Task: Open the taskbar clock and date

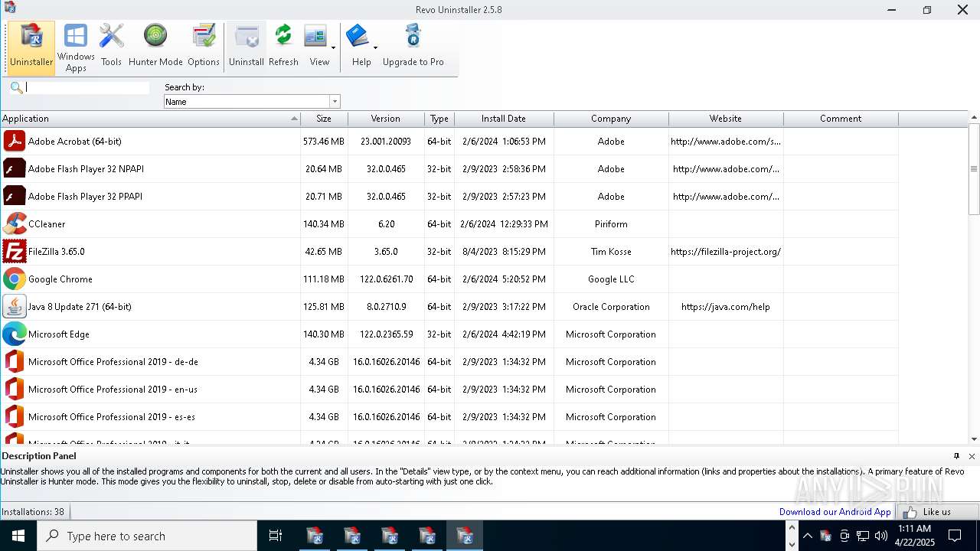Action: (x=915, y=536)
